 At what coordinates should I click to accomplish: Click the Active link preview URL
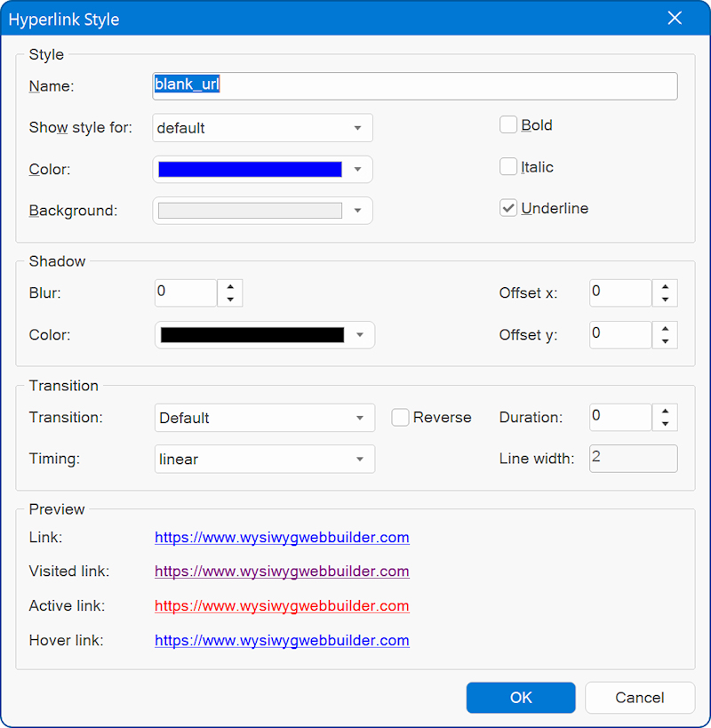coord(282,605)
